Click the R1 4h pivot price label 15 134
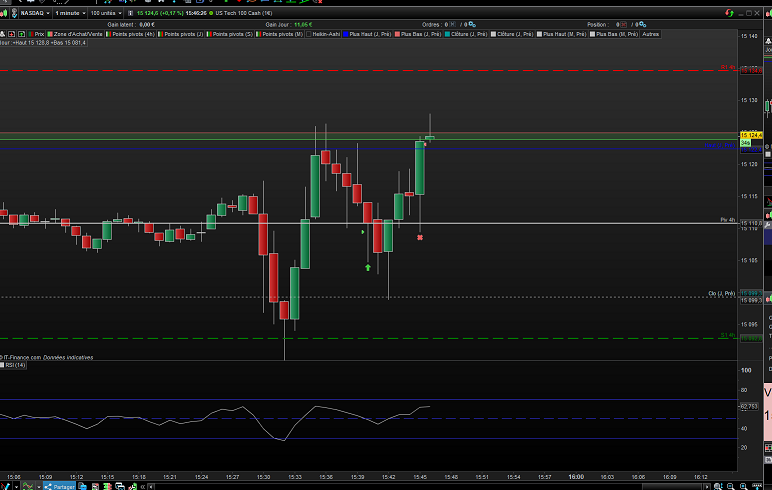Screen dimensions: 772x490 click(x=751, y=70)
